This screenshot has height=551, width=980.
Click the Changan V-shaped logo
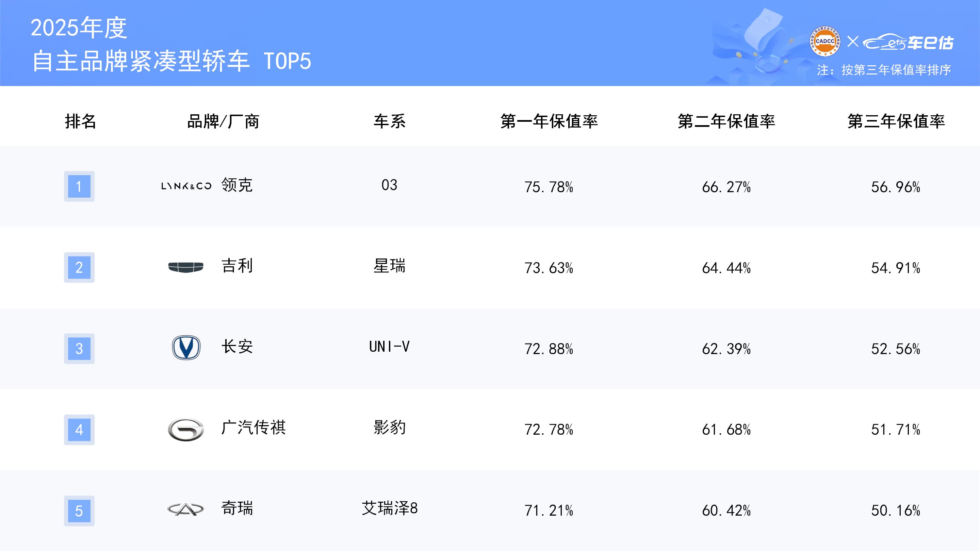(x=186, y=348)
